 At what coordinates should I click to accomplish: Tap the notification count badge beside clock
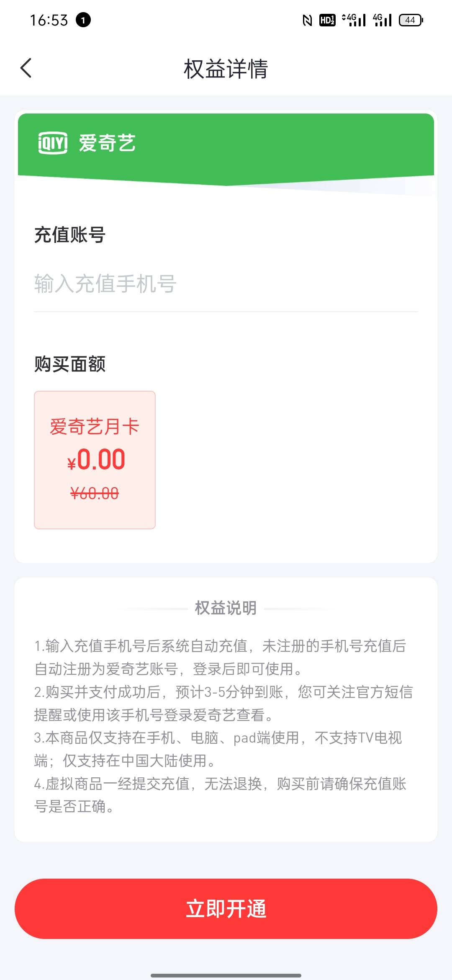coord(83,20)
